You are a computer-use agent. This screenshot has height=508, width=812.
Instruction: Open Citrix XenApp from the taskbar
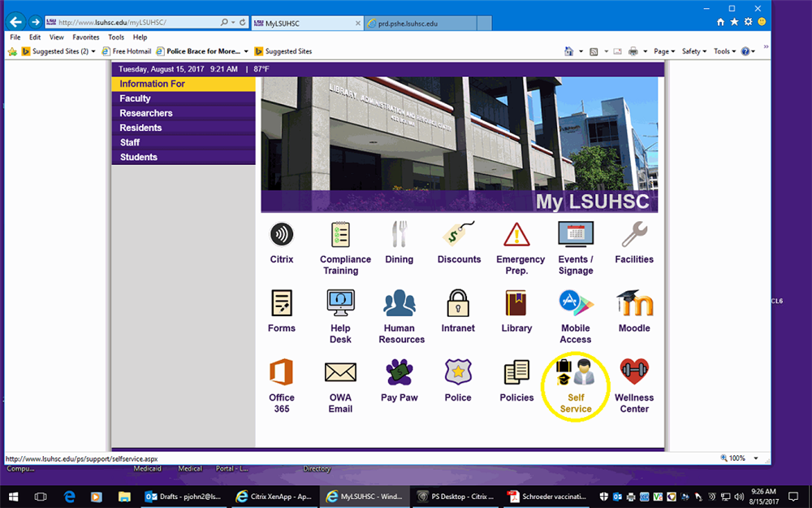coord(274,496)
